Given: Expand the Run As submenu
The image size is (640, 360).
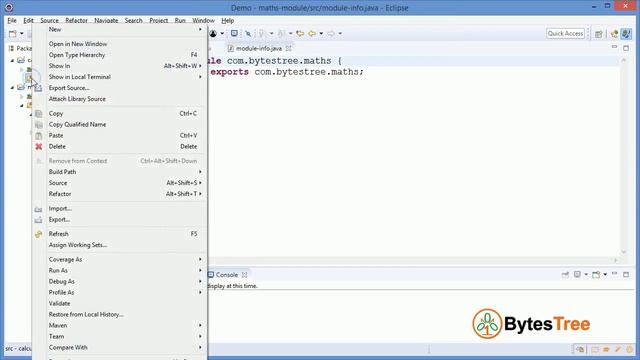Looking at the screenshot, I should (120, 270).
